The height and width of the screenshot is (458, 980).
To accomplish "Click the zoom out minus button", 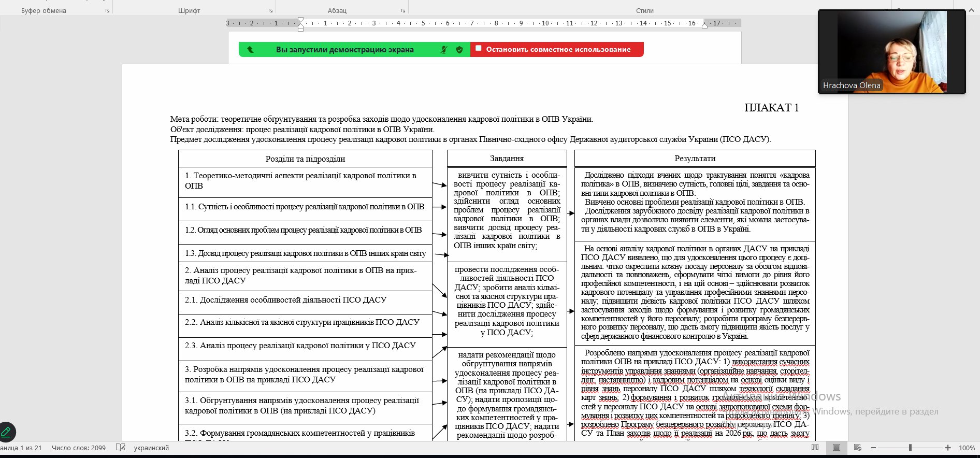I will pyautogui.click(x=873, y=448).
